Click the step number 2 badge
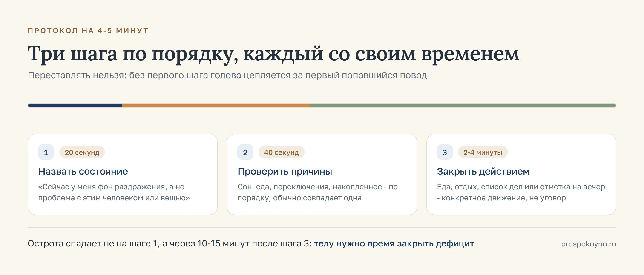 [x=245, y=152]
